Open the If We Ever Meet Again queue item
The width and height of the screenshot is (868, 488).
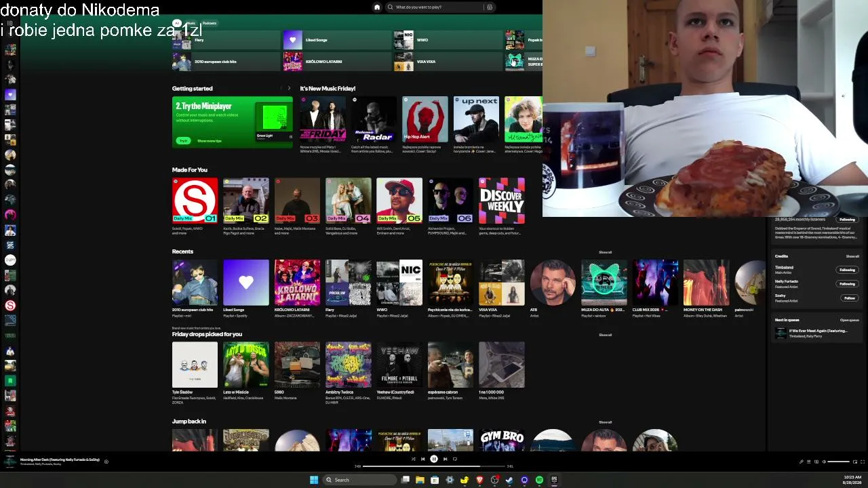coord(817,333)
